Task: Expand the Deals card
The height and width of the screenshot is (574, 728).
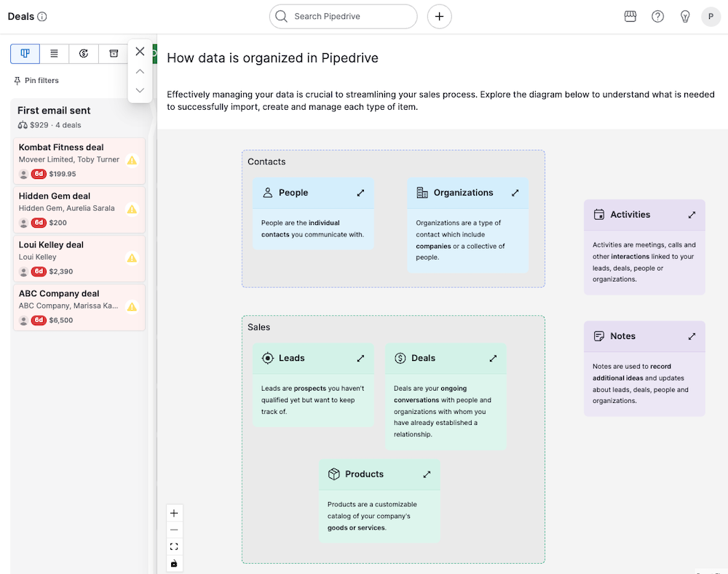Action: point(493,358)
